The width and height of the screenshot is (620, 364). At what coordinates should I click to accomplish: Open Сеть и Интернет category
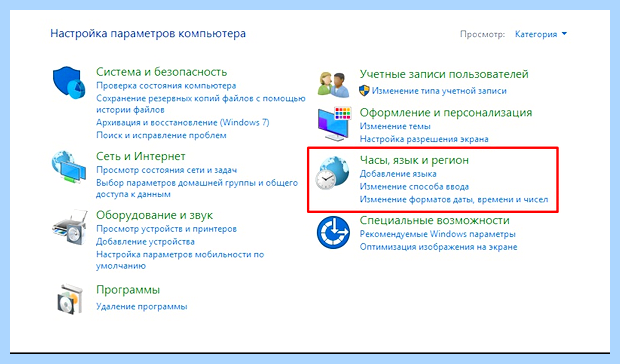(141, 156)
